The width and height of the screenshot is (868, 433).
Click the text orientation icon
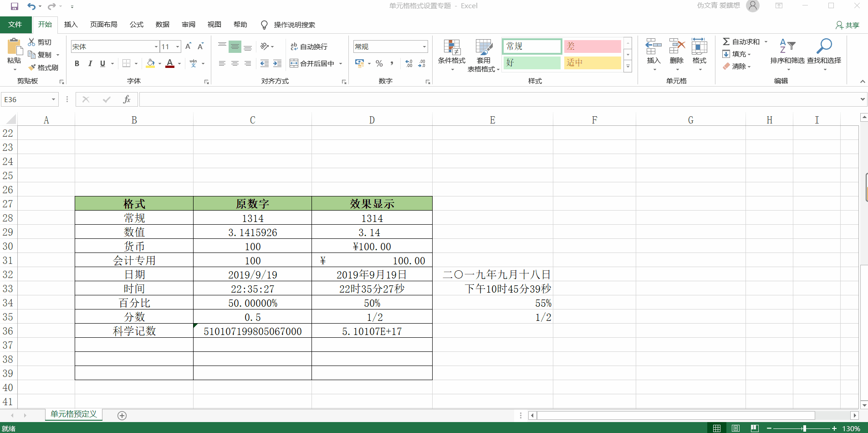tap(265, 46)
